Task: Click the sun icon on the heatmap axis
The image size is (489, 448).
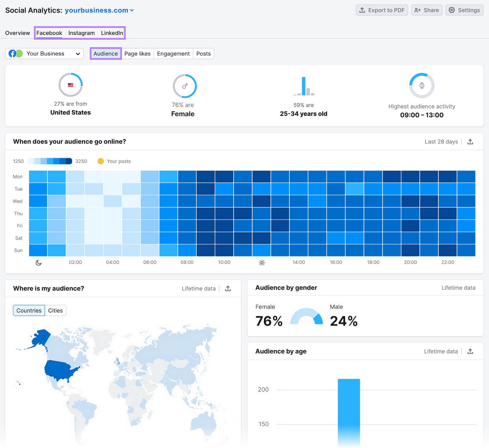Action: [262, 263]
